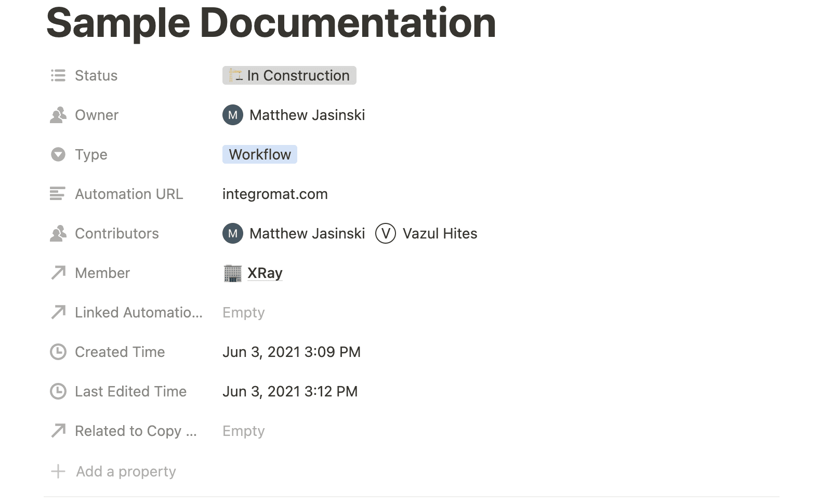
Task: Click the empty Related to Copy field
Action: (243, 431)
